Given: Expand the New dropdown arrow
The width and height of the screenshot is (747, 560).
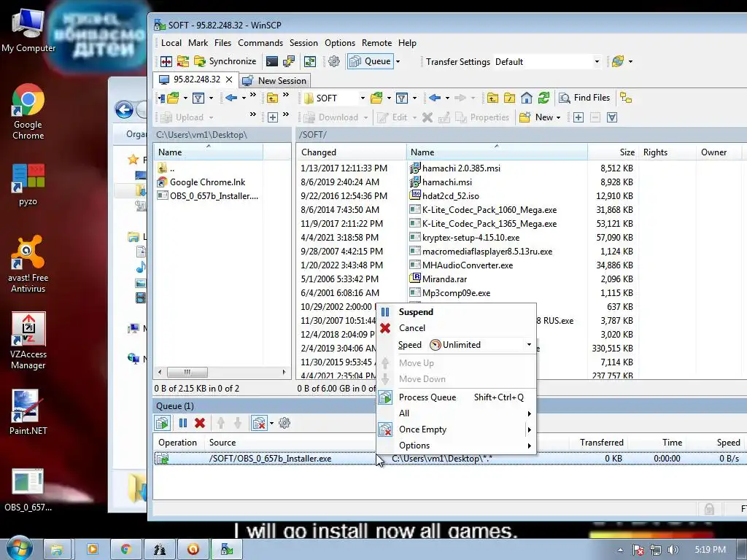Looking at the screenshot, I should 558,117.
